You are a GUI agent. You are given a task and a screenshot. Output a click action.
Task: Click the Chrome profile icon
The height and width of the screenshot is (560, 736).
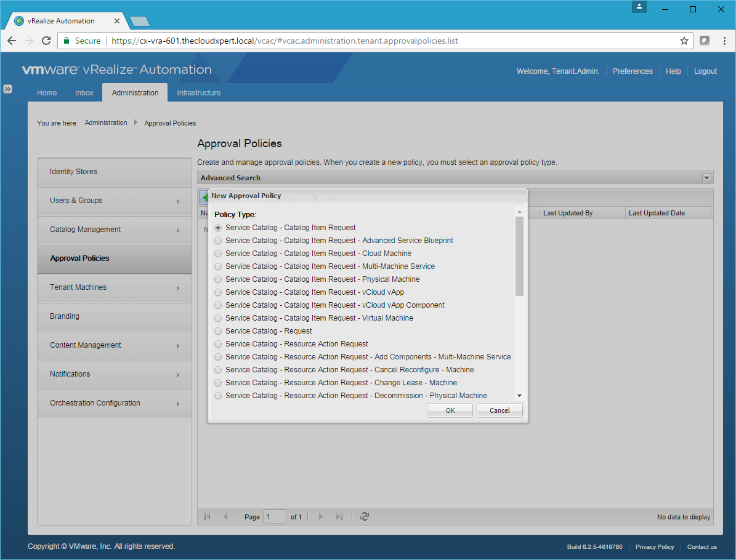(640, 7)
